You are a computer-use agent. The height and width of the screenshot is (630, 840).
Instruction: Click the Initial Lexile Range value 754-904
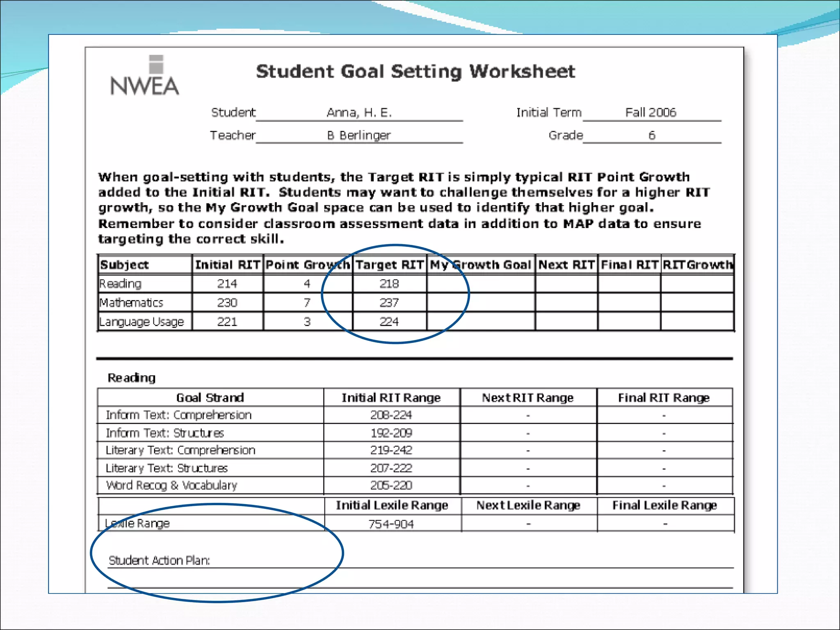pyautogui.click(x=391, y=524)
